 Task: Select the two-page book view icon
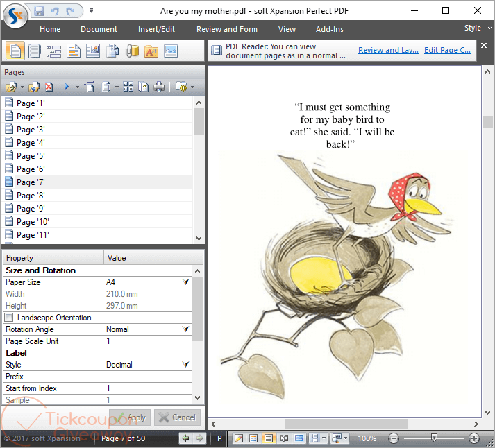point(284,438)
